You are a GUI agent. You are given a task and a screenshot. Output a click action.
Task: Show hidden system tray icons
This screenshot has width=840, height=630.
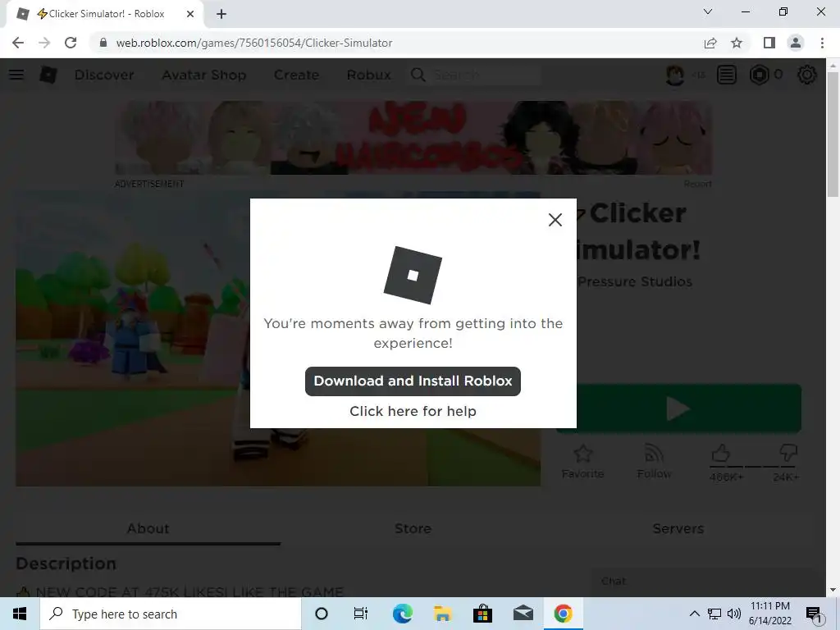[694, 614]
